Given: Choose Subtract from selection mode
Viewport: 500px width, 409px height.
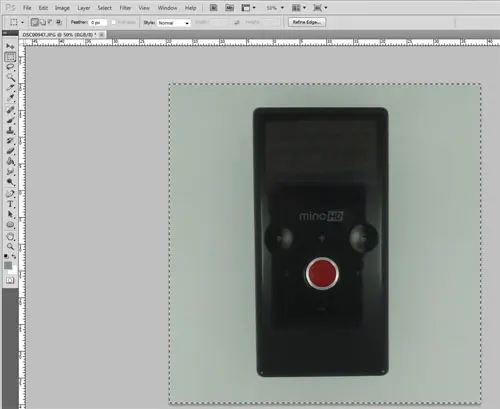Looking at the screenshot, I should click(50, 22).
